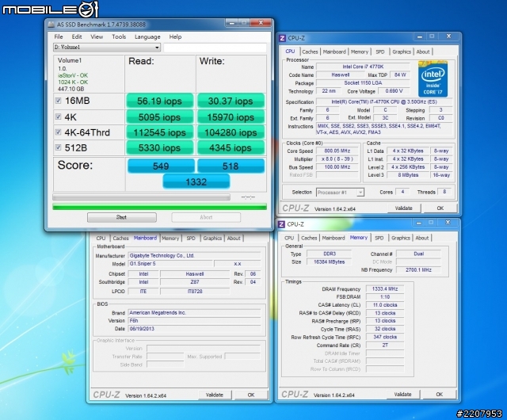Click the read score 549 box
The height and width of the screenshot is (420, 507).
161,166
